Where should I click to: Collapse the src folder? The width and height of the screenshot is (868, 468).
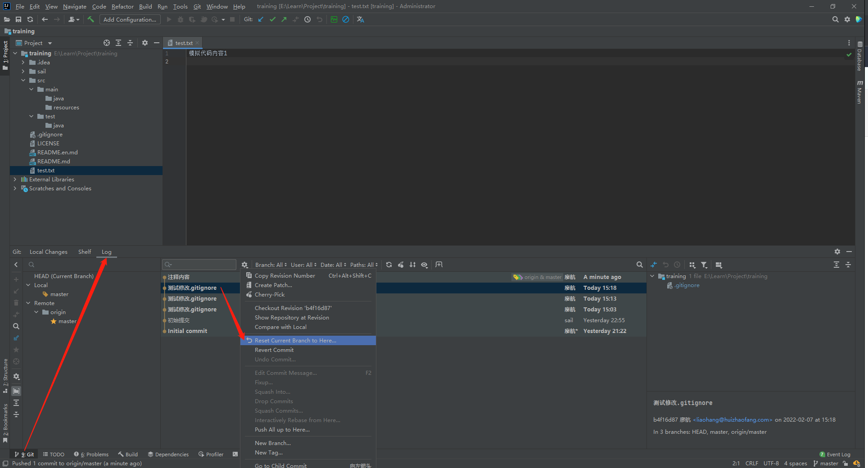23,80
